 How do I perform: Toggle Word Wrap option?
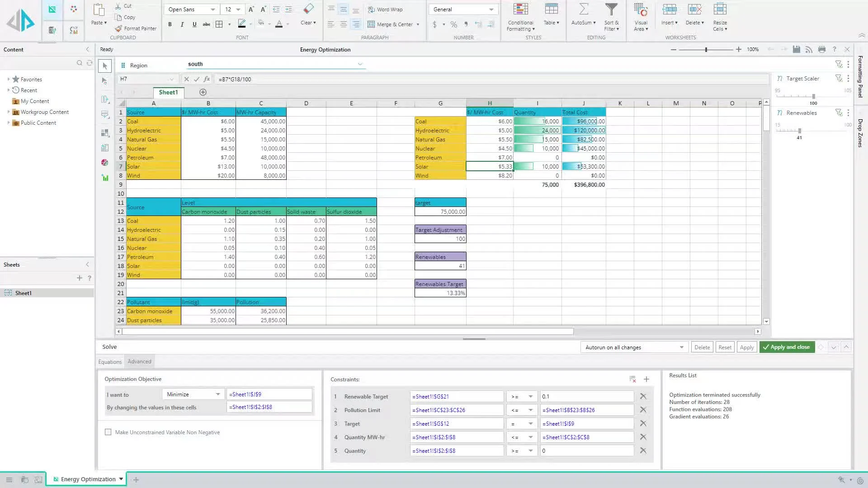click(x=385, y=9)
